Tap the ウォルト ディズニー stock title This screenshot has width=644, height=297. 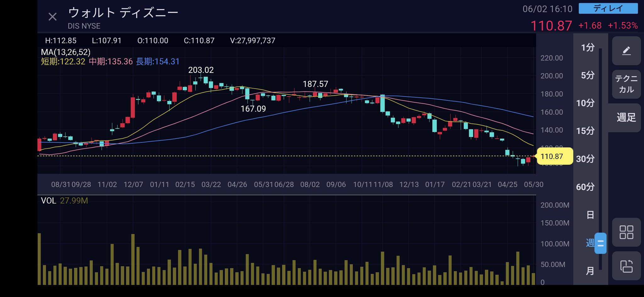pyautogui.click(x=123, y=13)
